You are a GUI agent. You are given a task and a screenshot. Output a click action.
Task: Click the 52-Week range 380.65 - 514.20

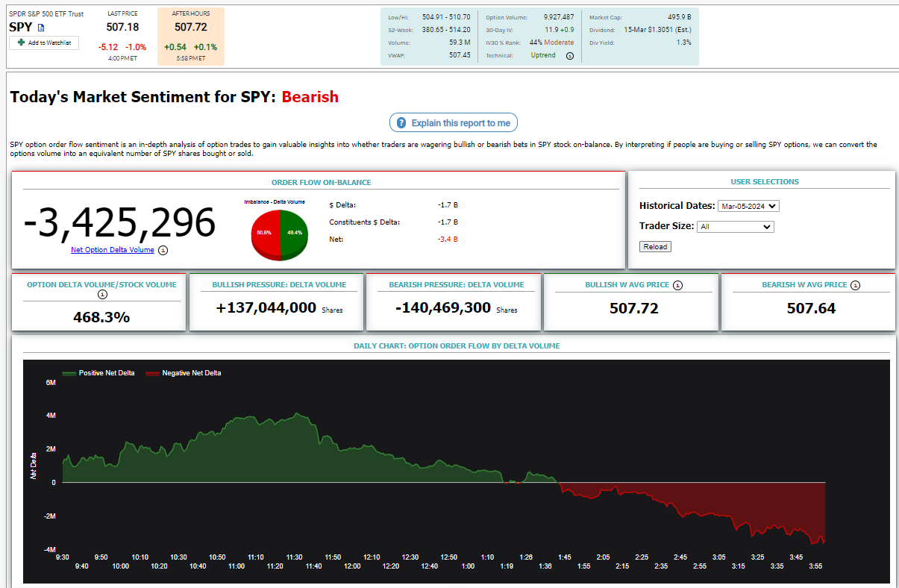click(446, 30)
